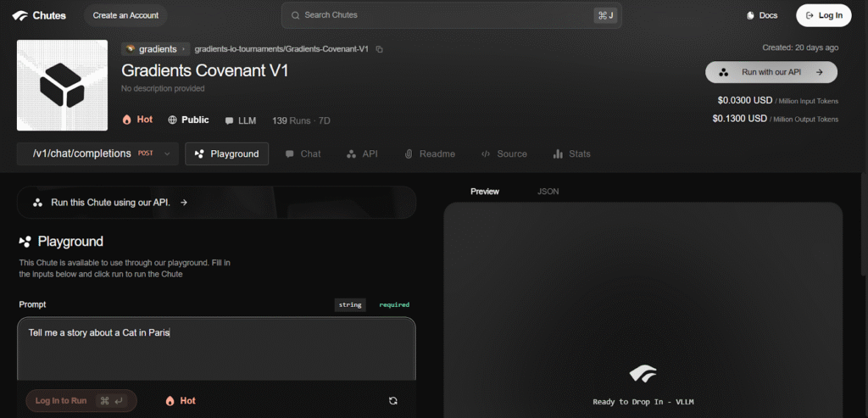The image size is (868, 418).
Task: Select the Readme tab
Action: pos(430,153)
